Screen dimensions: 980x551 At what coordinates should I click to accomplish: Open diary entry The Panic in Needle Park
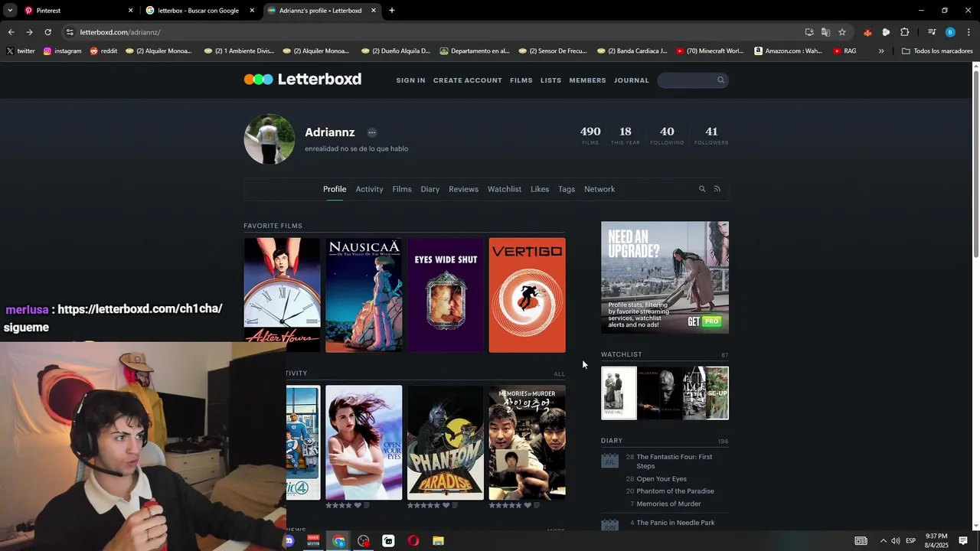click(x=675, y=523)
